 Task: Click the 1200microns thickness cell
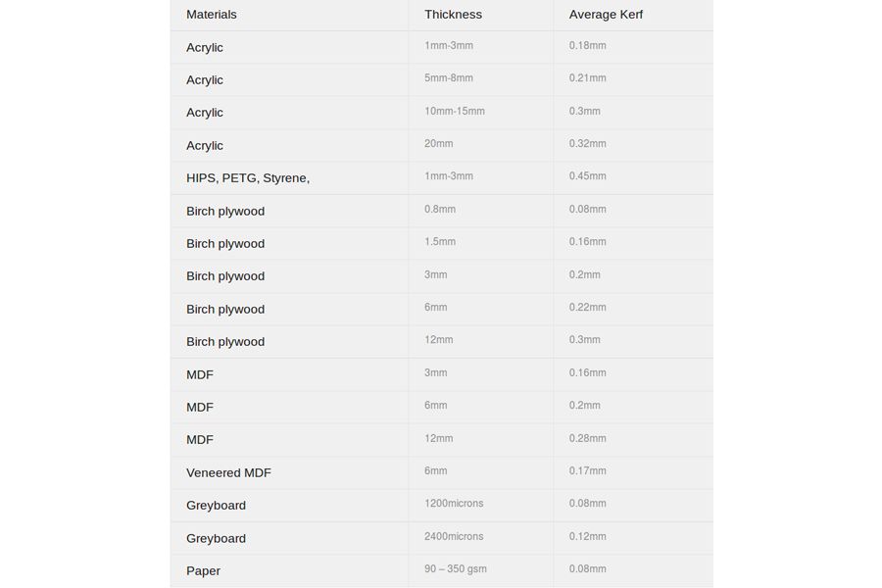[x=454, y=504]
